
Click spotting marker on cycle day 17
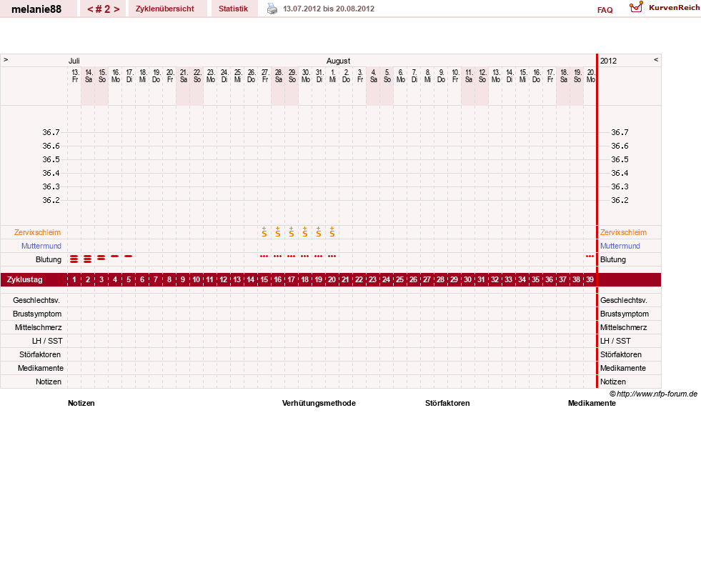point(292,256)
